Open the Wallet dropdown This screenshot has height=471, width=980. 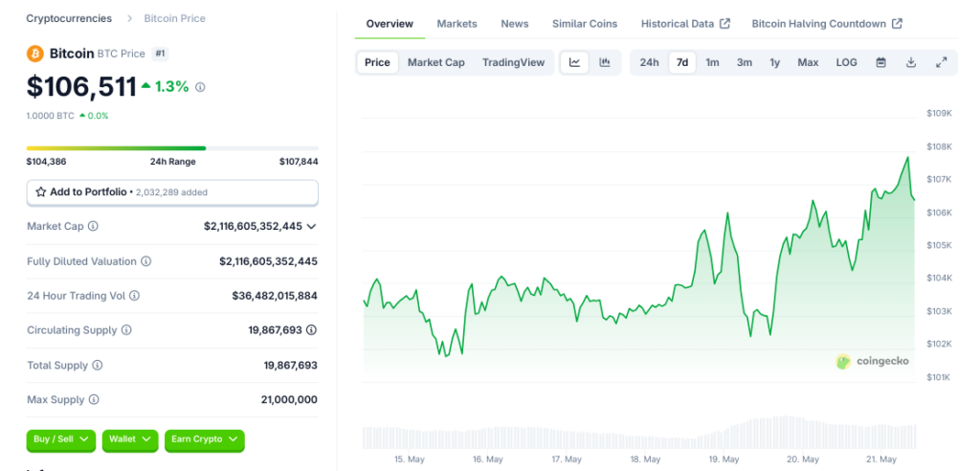129,439
